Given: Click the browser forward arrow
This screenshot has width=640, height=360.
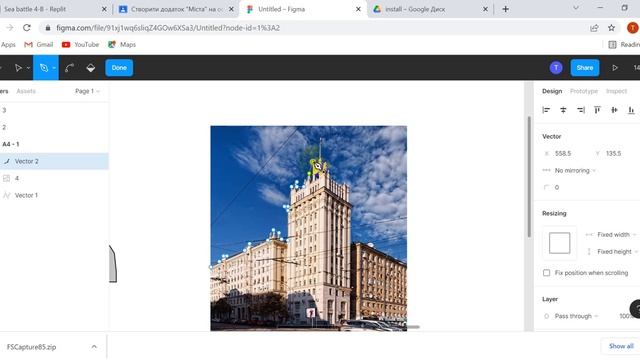Looking at the screenshot, I should point(10,28).
